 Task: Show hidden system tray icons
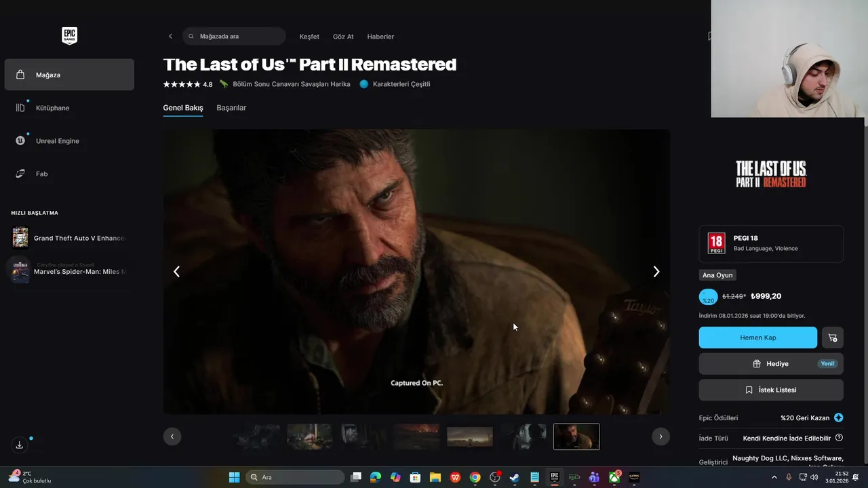tap(774, 477)
